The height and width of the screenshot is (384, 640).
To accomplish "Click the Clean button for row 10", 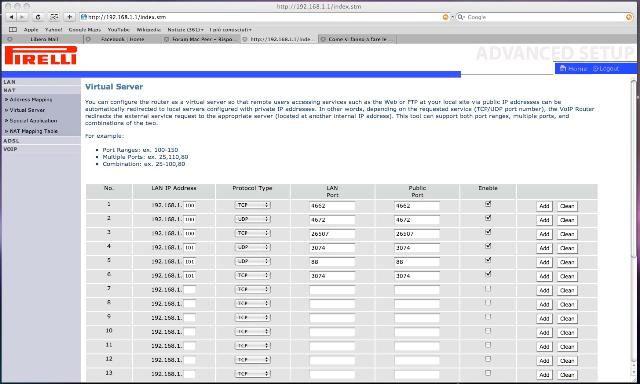I will coord(567,333).
